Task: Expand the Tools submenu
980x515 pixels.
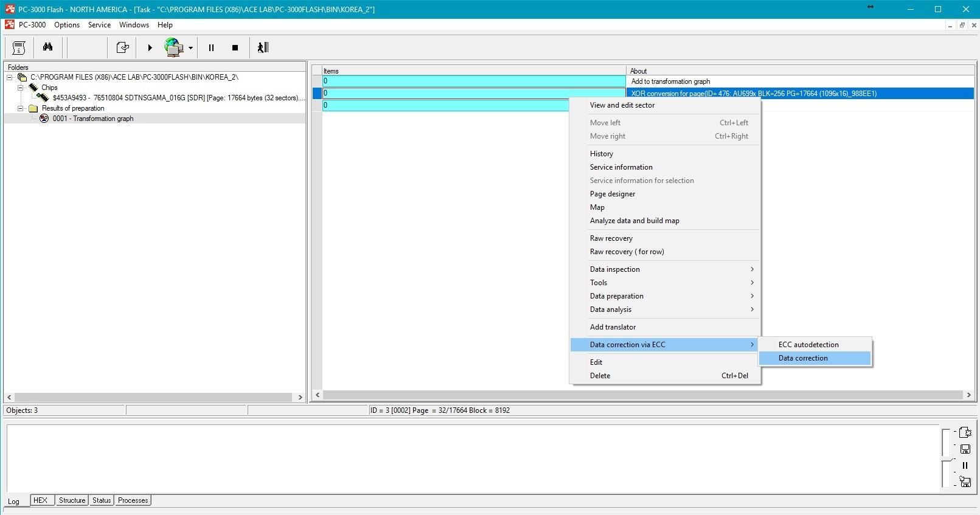Action: [665, 283]
